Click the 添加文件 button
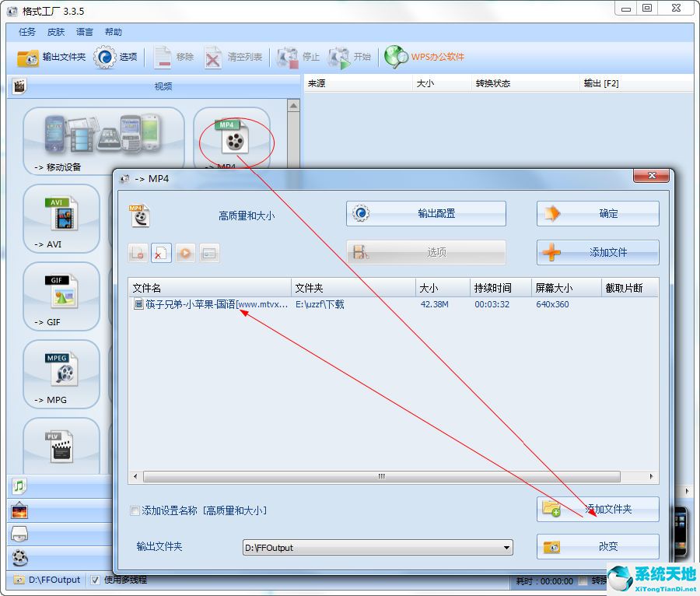700x596 pixels. tap(598, 252)
